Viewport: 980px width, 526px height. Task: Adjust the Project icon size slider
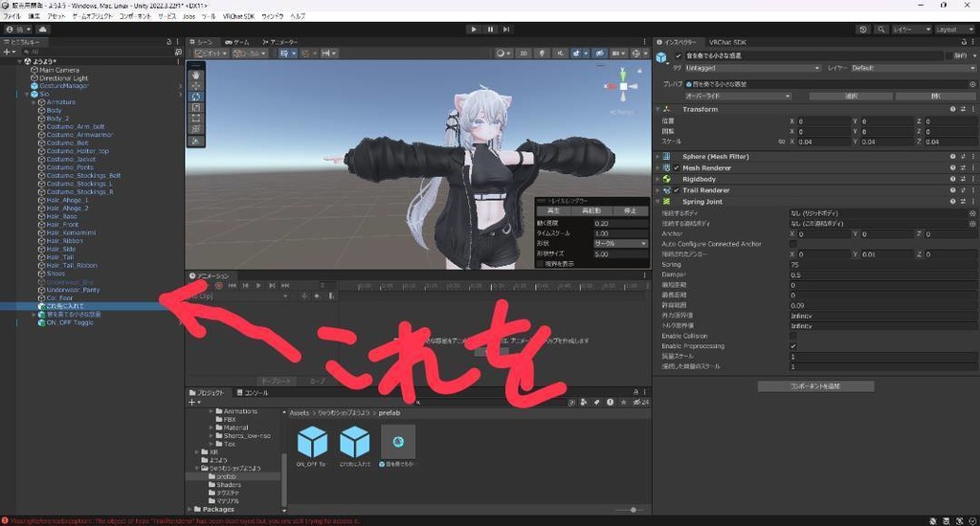[632, 510]
